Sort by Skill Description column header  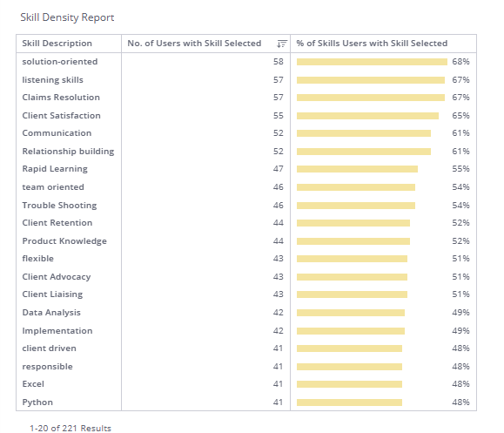click(57, 44)
